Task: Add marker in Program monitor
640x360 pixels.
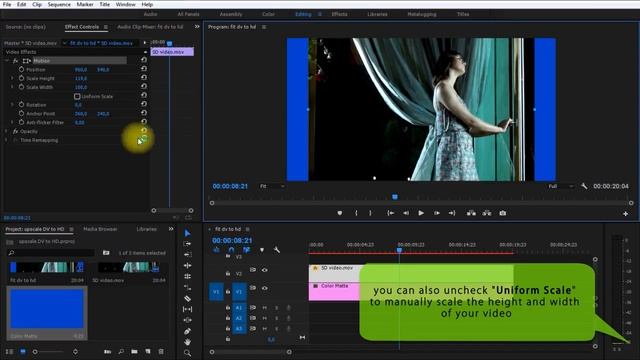Action: tap(340, 213)
